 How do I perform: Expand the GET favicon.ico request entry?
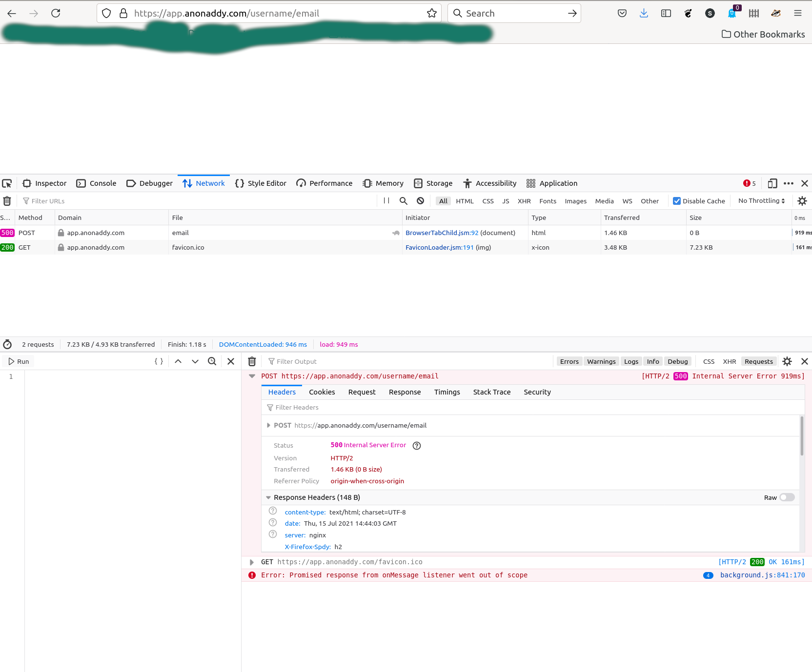click(x=252, y=562)
